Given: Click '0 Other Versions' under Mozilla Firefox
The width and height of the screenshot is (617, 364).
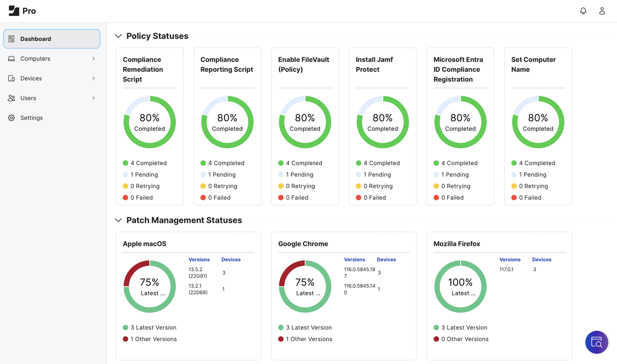Looking at the screenshot, I should [x=461, y=339].
